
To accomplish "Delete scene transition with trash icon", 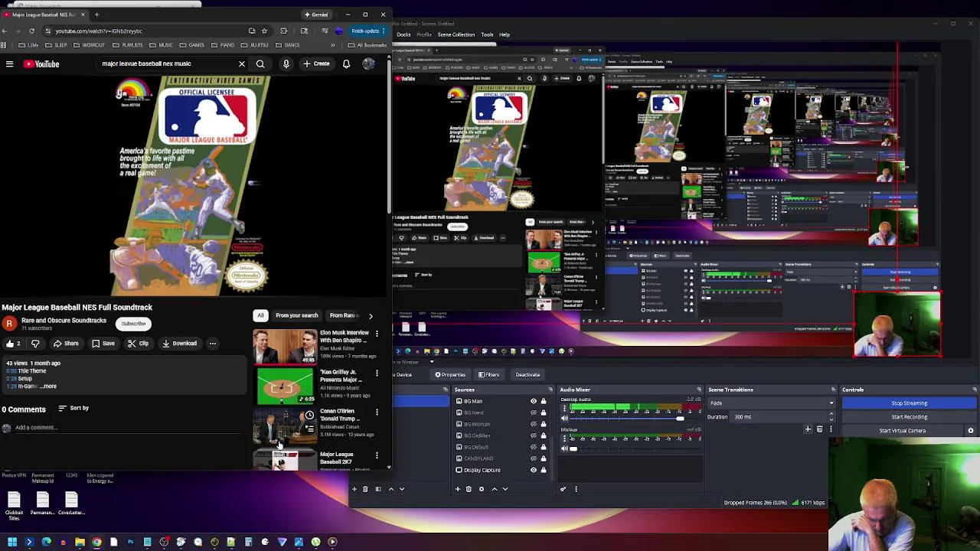I will click(x=819, y=429).
